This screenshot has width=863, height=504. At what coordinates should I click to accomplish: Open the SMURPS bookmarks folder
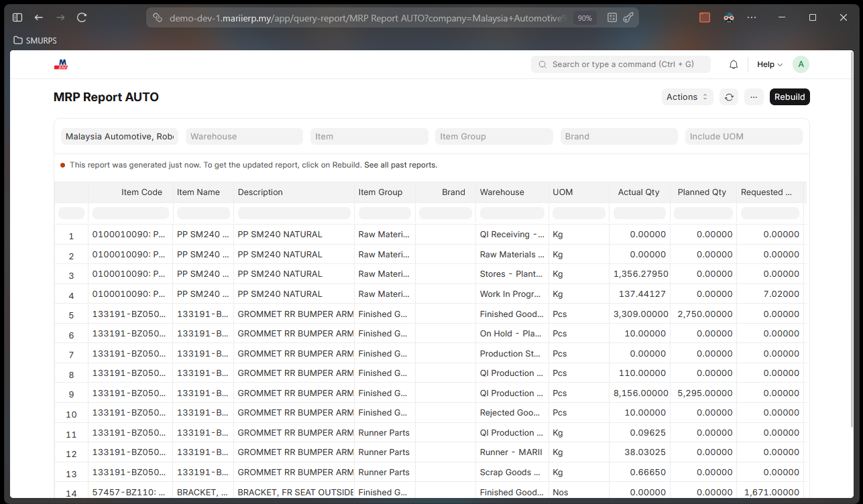[36, 40]
